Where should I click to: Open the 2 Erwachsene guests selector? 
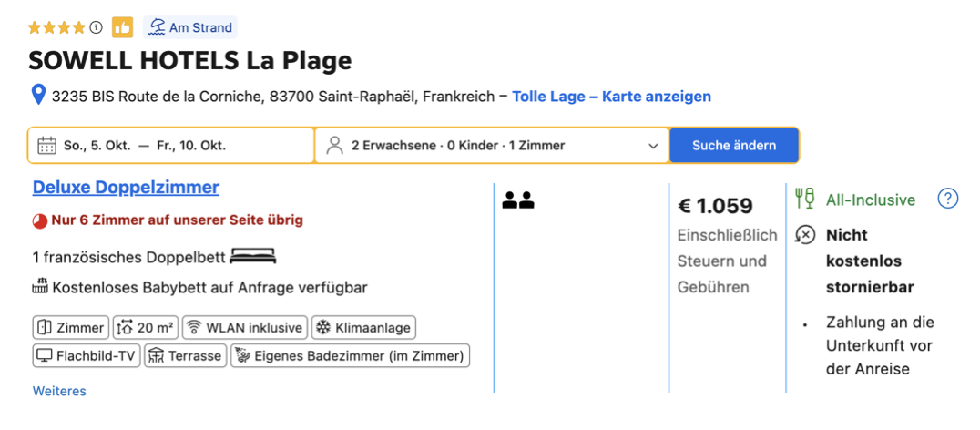point(492,146)
